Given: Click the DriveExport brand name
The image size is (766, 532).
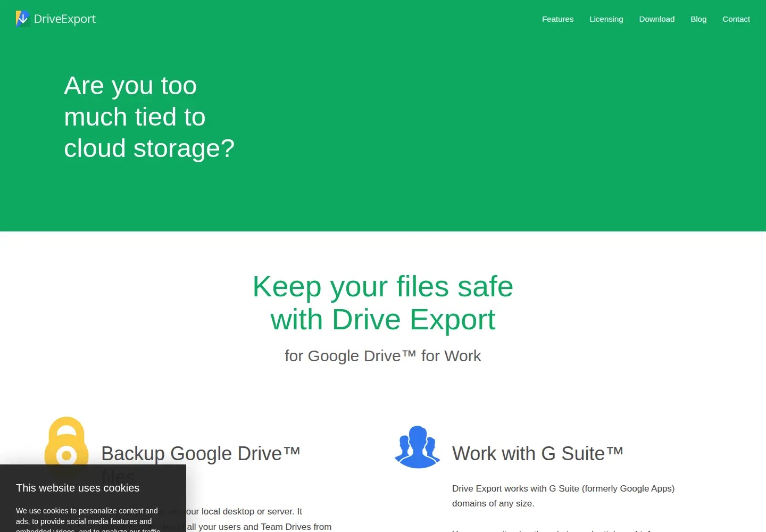Looking at the screenshot, I should (x=65, y=19).
